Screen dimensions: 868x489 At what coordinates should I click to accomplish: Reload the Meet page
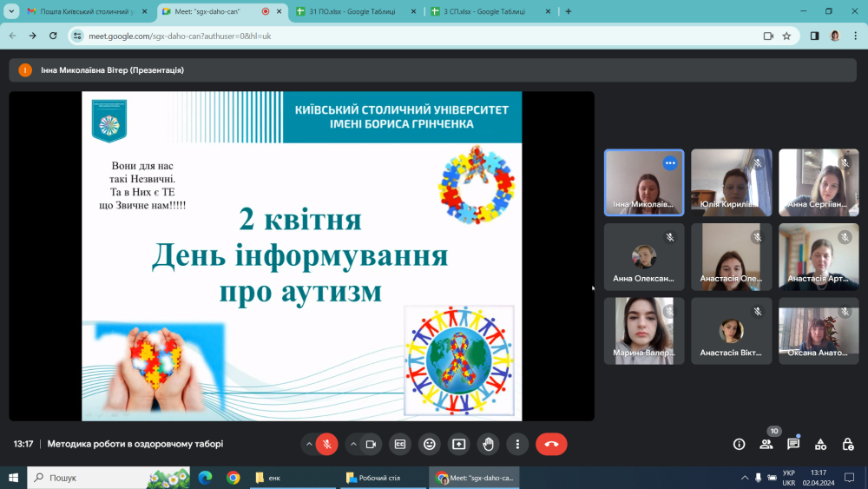click(53, 36)
